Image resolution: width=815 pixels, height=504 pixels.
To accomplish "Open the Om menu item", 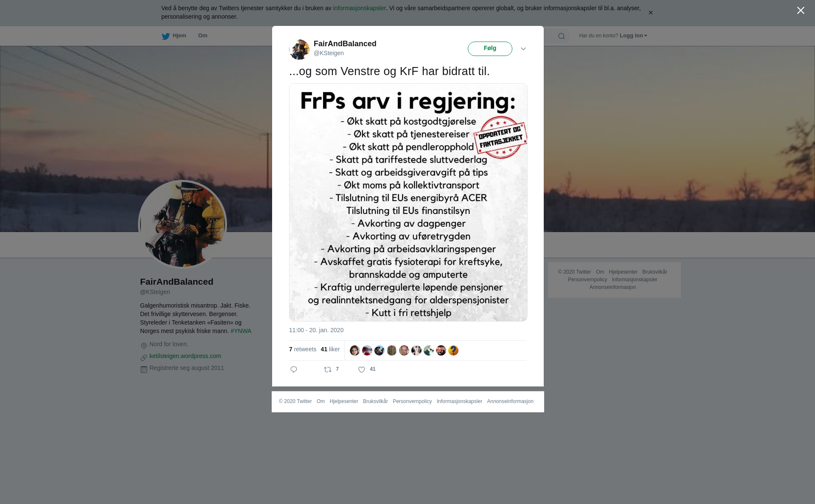I will click(202, 36).
